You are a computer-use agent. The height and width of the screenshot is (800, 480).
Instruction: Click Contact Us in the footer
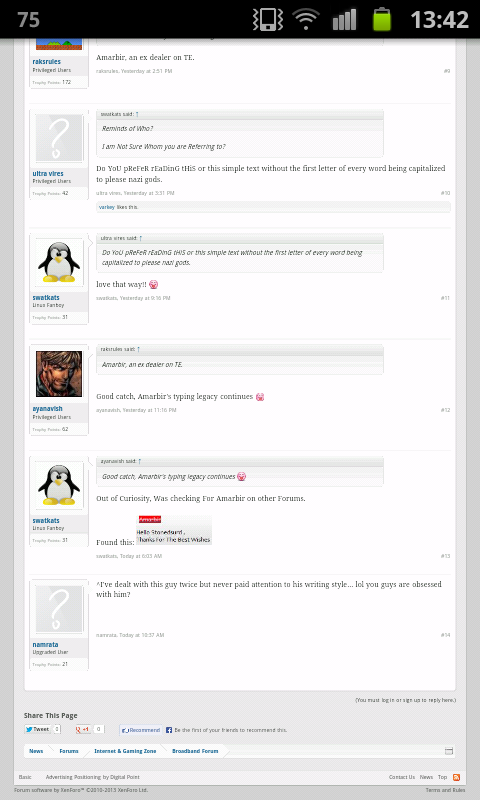point(401,777)
